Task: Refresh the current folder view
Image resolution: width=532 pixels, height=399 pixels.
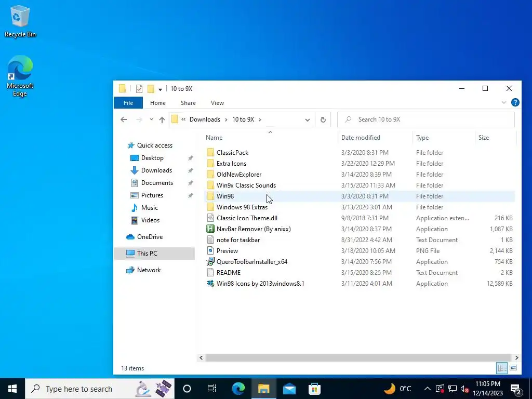Action: pyautogui.click(x=323, y=119)
